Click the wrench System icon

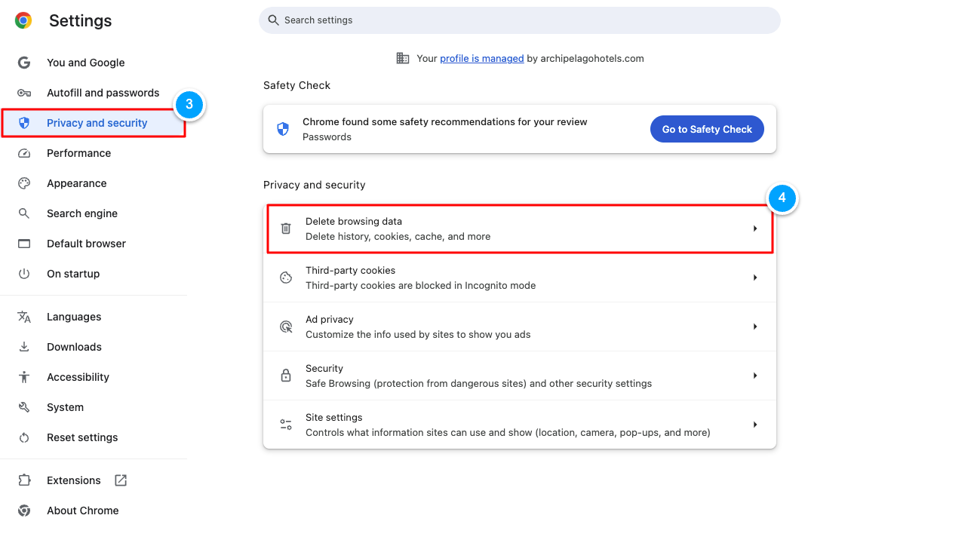24,407
